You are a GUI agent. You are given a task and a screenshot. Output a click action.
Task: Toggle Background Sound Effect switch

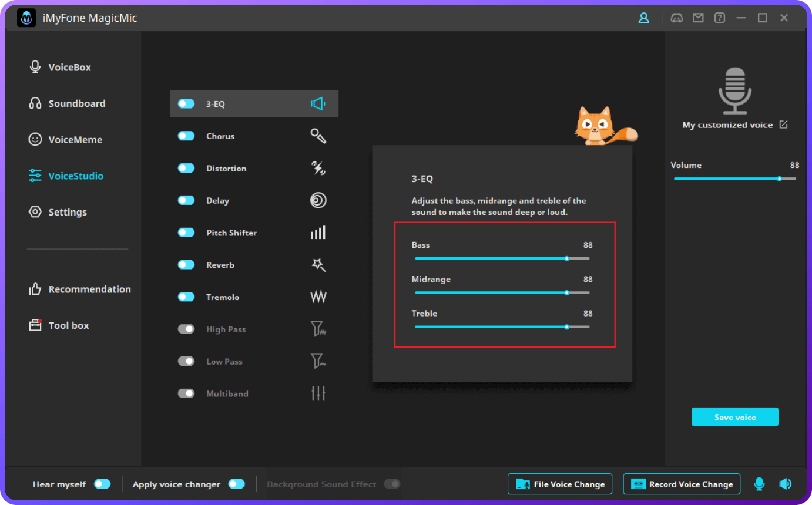click(392, 484)
